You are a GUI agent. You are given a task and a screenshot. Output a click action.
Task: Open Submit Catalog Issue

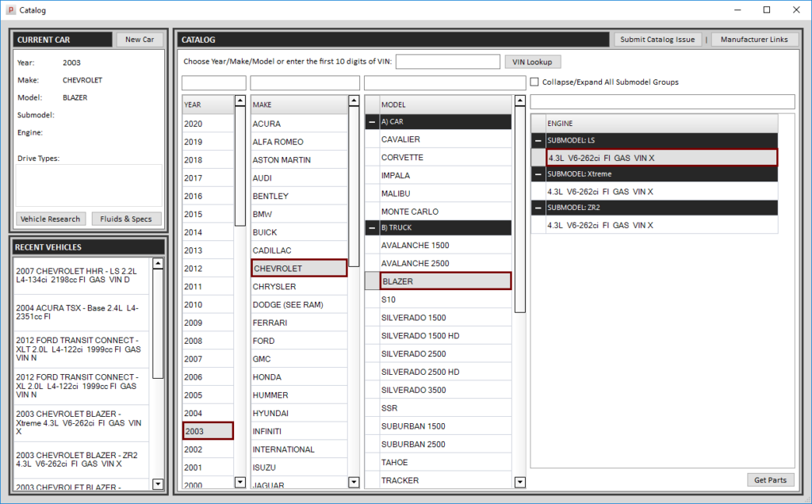(x=657, y=40)
